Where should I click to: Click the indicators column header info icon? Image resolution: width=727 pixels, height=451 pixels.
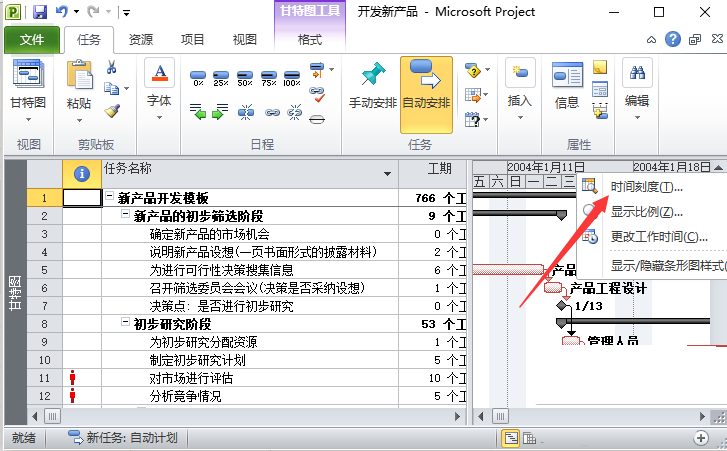[82, 174]
